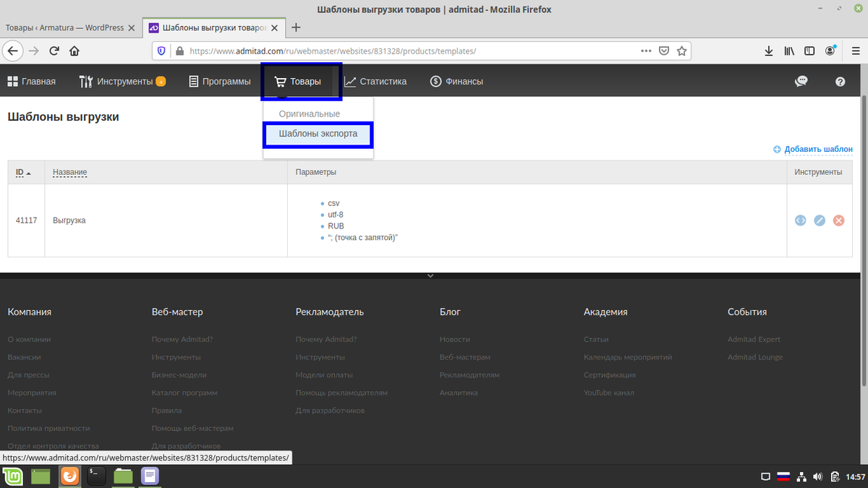Save page to Pocket icon
Image resolution: width=868 pixels, height=488 pixels.
664,51
